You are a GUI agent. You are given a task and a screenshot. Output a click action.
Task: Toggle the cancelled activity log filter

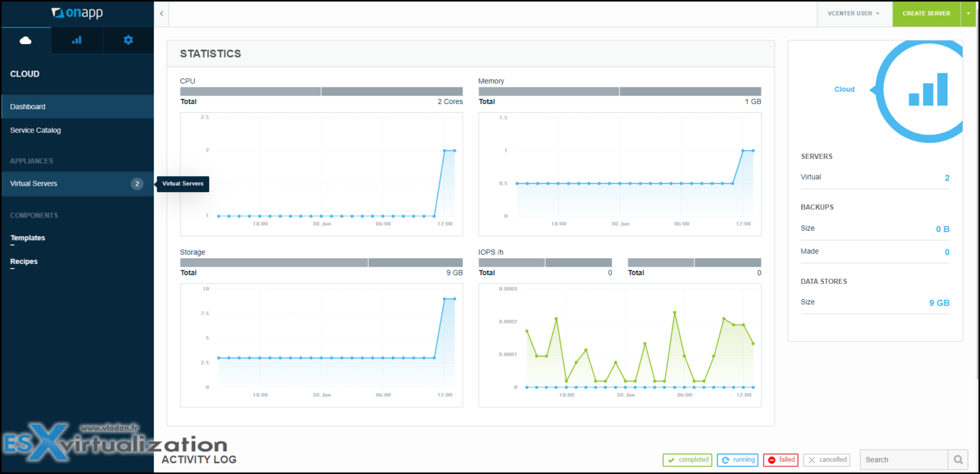tap(826, 459)
